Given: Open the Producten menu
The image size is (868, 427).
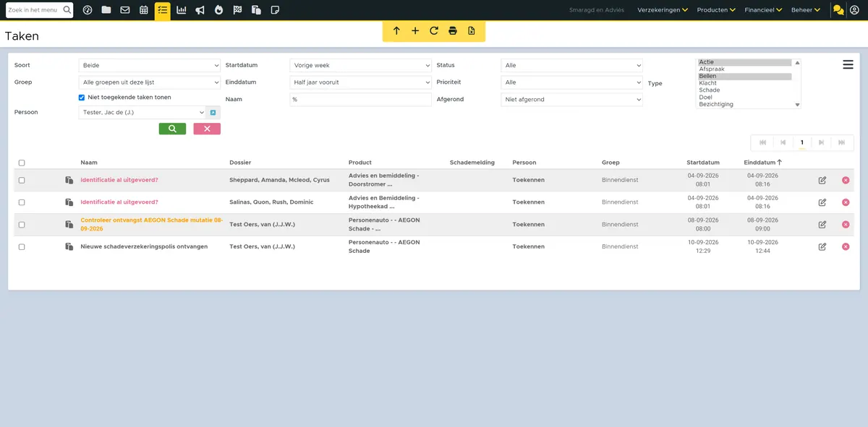Looking at the screenshot, I should click(716, 10).
